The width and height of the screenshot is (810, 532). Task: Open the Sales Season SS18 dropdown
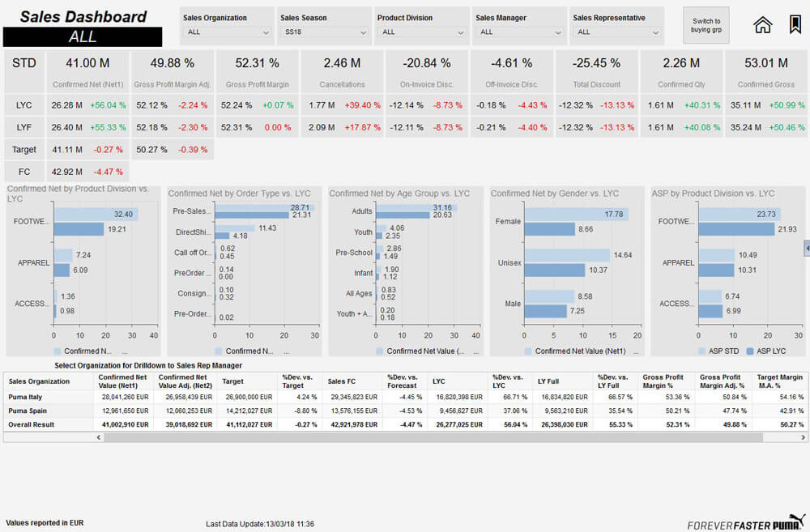(325, 32)
